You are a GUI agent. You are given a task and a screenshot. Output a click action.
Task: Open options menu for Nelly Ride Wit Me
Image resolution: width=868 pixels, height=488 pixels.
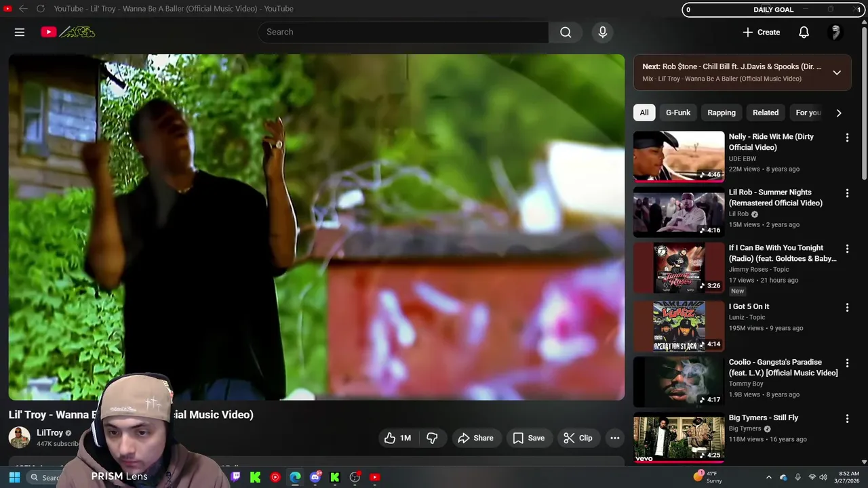coord(847,138)
